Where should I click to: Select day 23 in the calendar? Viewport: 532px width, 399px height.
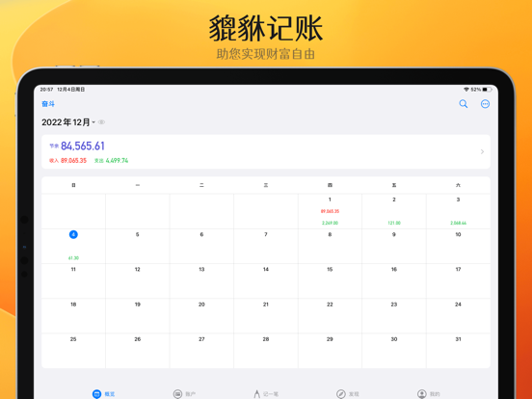click(x=394, y=305)
